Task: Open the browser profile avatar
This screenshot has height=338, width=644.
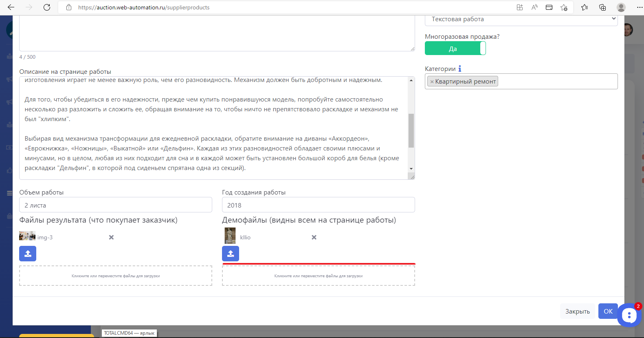Action: 621,7
